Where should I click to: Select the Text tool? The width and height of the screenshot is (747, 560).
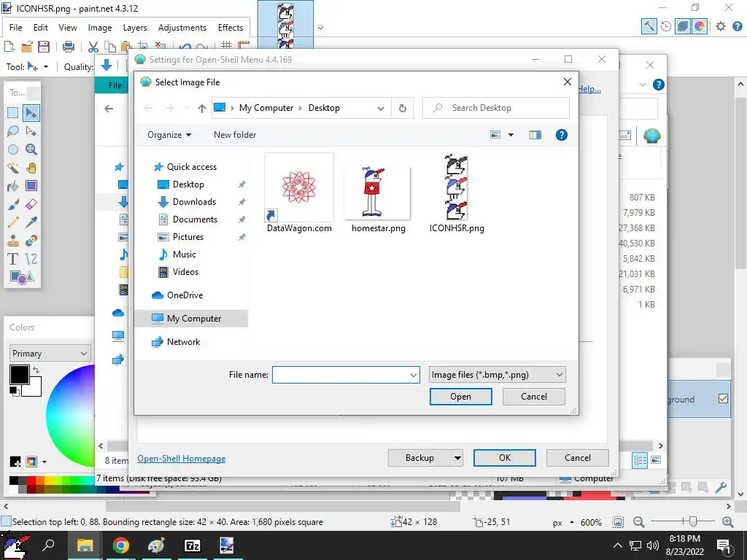coord(13,259)
